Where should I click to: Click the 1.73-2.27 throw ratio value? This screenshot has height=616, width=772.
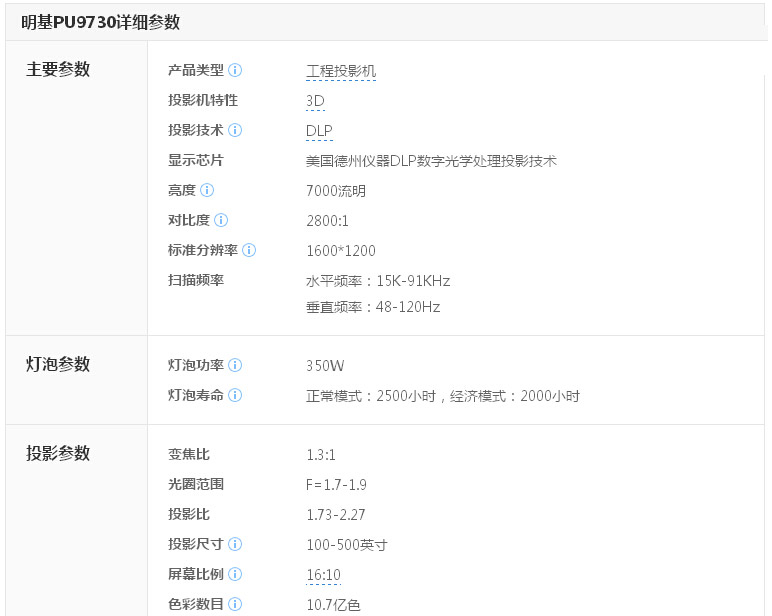336,515
